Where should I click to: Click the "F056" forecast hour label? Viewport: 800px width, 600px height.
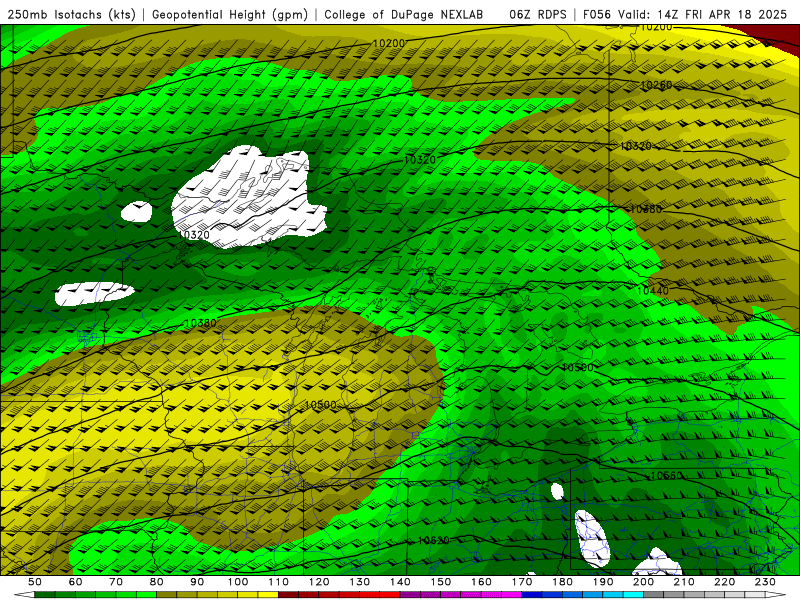[x=597, y=14]
